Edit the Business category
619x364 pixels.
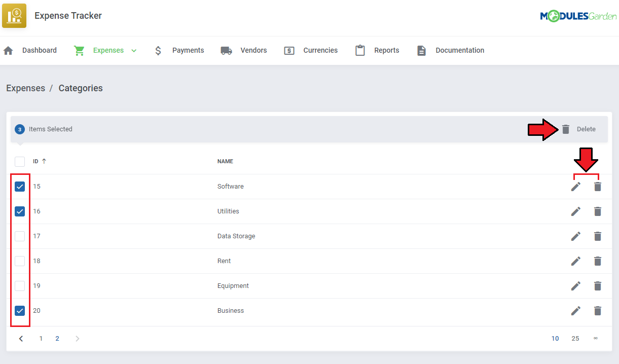coord(576,311)
